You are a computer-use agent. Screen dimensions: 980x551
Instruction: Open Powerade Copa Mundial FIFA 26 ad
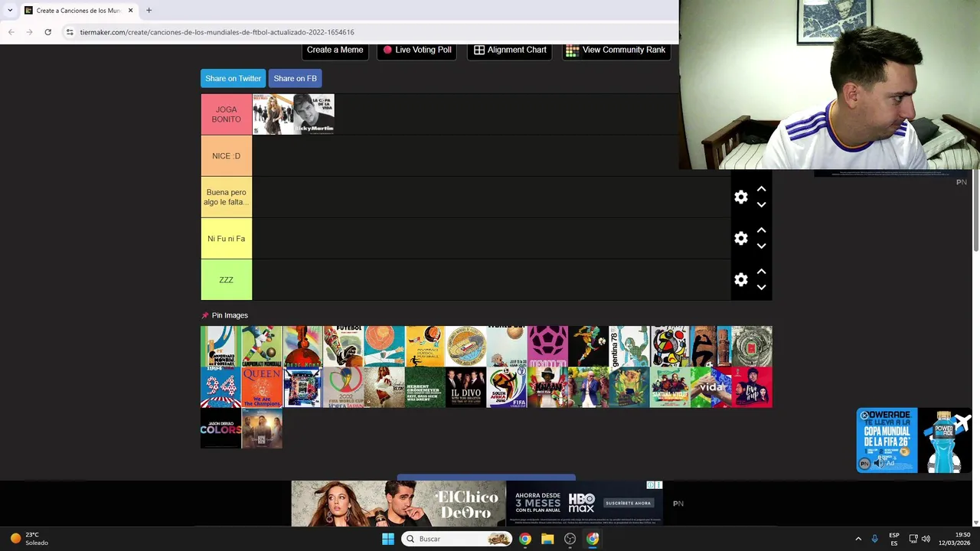click(913, 440)
